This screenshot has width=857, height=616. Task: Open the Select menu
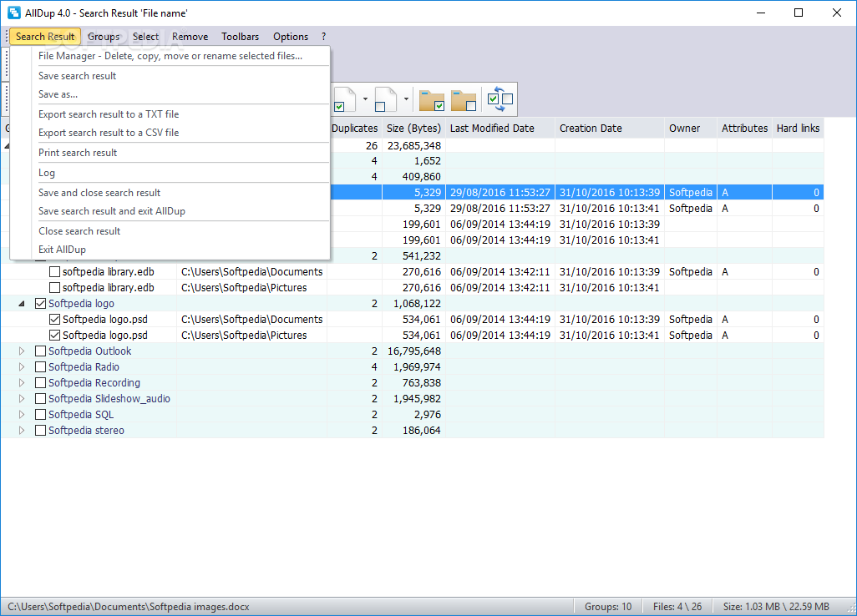click(145, 37)
